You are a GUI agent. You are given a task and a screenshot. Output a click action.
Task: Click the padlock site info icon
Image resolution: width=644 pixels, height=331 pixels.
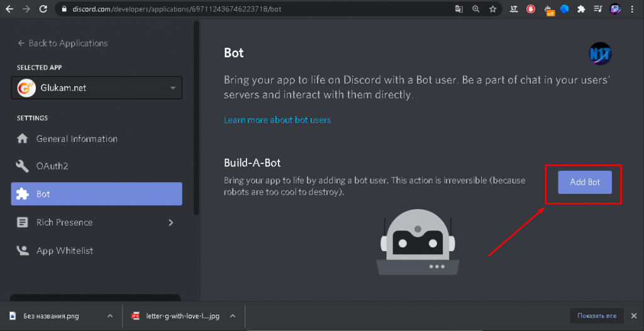64,9
